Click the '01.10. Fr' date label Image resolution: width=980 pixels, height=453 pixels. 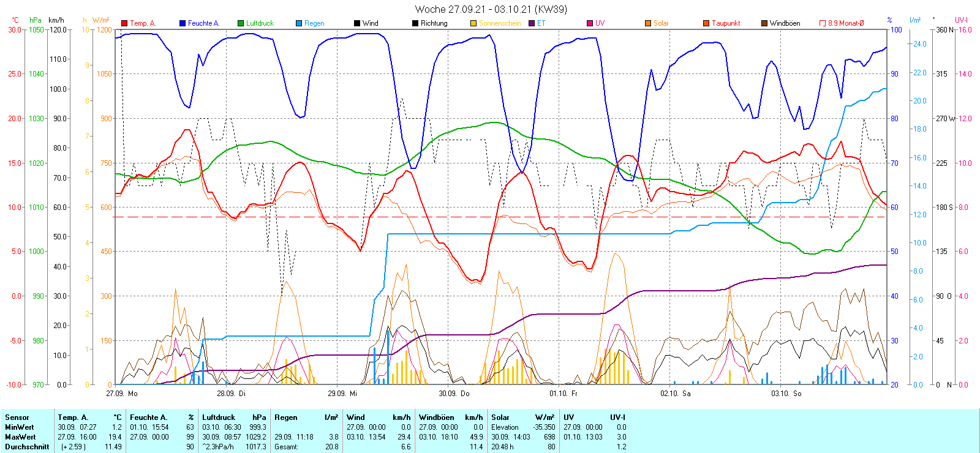(x=563, y=394)
